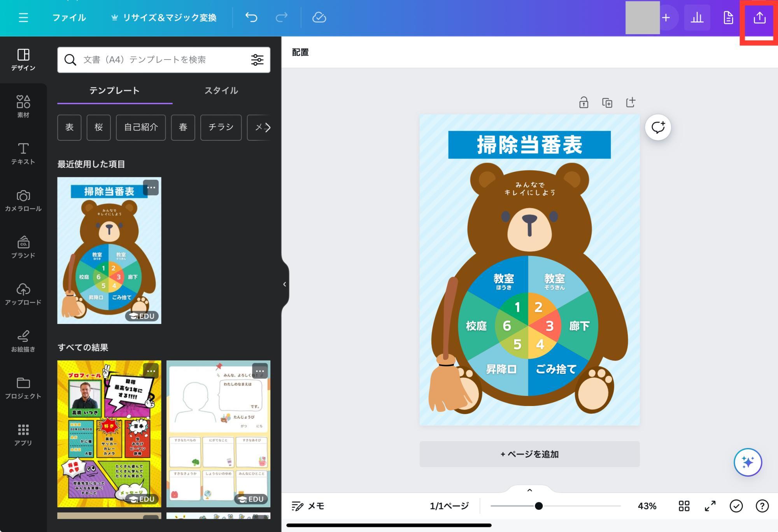
Task: Open the メモ notes panel
Action: click(x=308, y=506)
